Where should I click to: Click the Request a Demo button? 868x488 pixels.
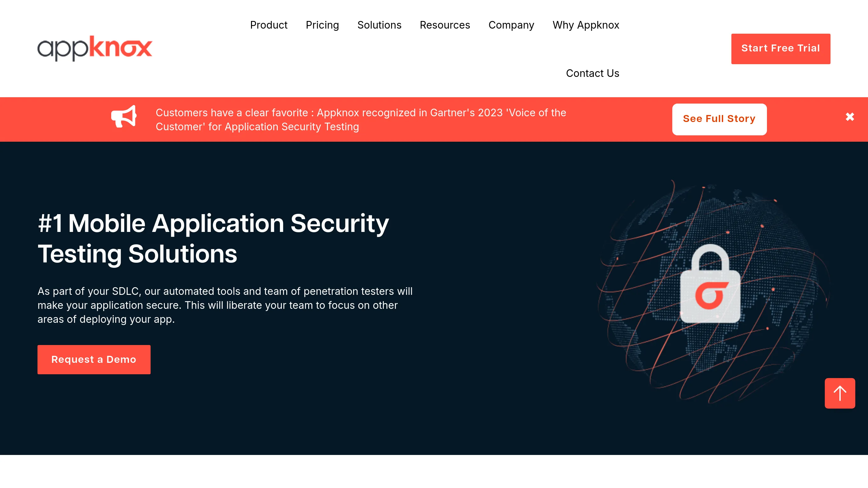point(94,359)
